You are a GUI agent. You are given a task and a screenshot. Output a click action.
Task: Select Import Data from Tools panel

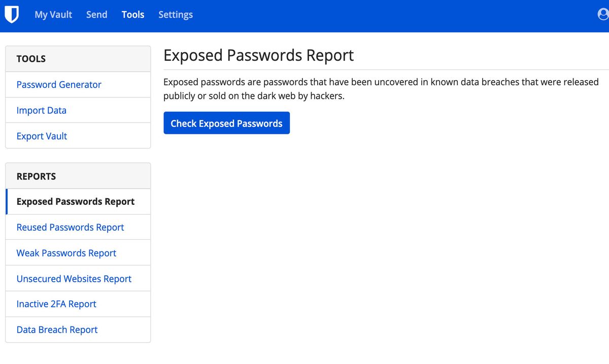pyautogui.click(x=41, y=110)
